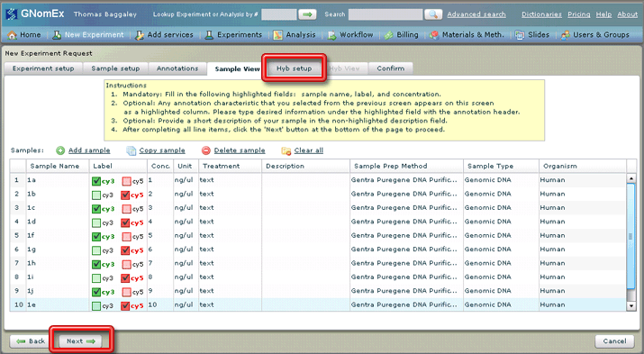
Task: Click Description cell in row 1a
Action: (x=305, y=180)
